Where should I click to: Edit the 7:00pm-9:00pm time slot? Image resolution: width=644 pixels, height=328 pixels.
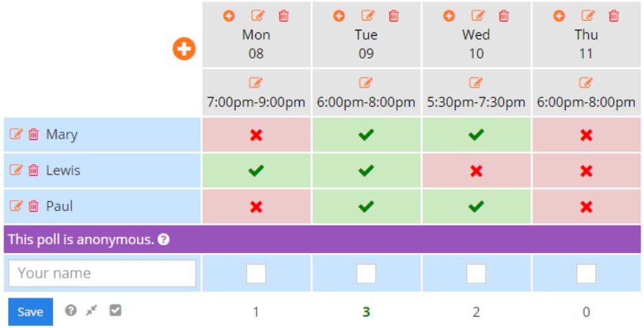(255, 83)
